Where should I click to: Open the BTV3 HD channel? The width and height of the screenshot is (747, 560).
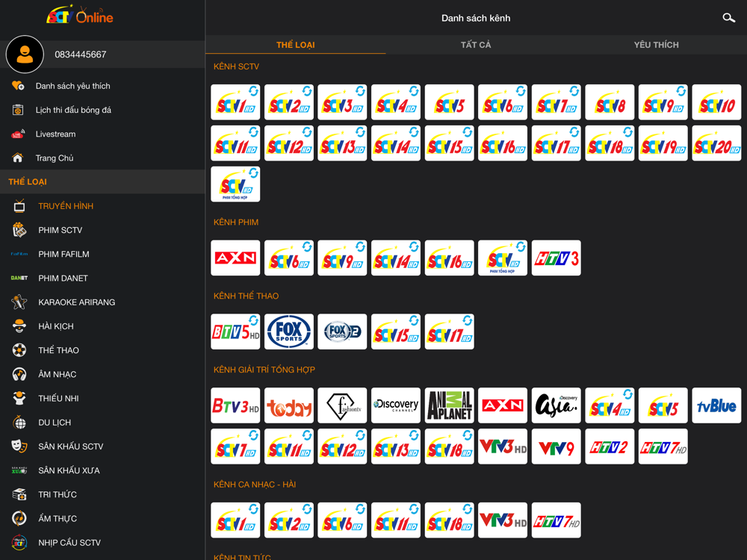[x=235, y=405]
